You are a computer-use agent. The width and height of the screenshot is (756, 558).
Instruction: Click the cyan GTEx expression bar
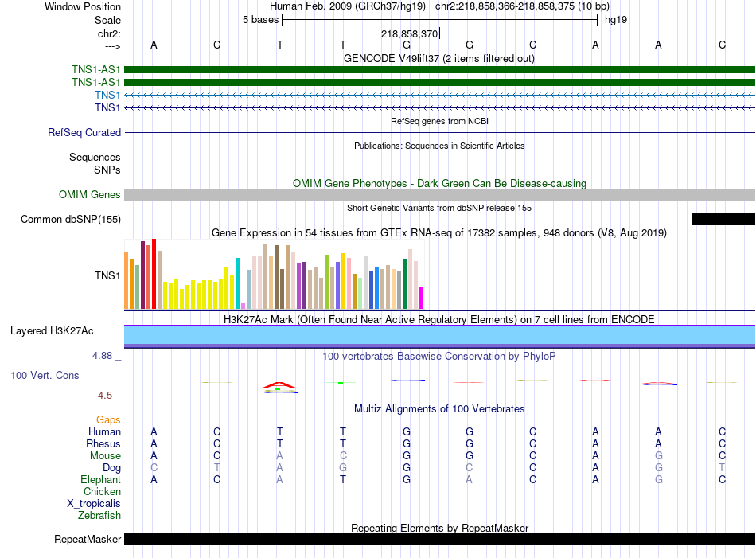pyautogui.click(x=237, y=283)
